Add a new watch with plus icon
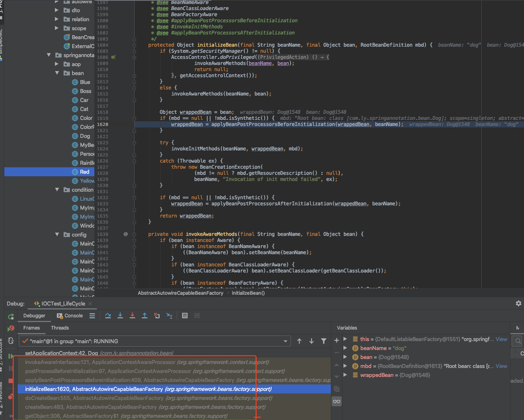 pos(337,340)
